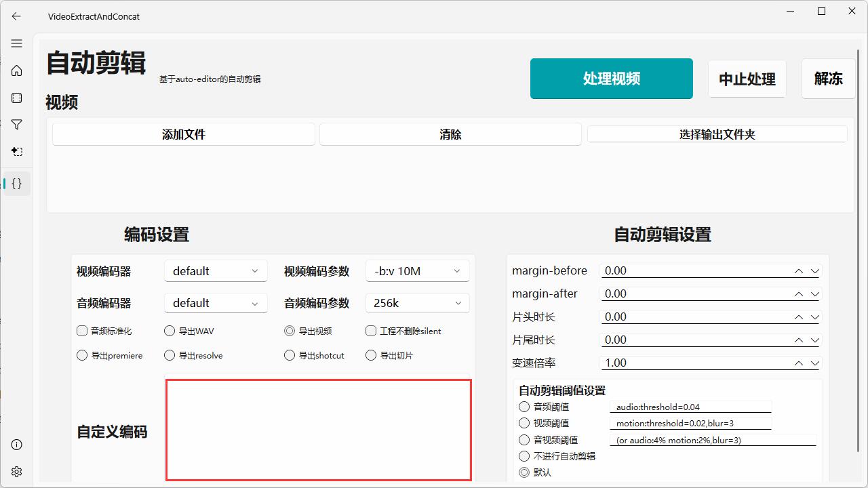The image size is (868, 488).
Task: Click the 中止处理 button
Action: 747,79
